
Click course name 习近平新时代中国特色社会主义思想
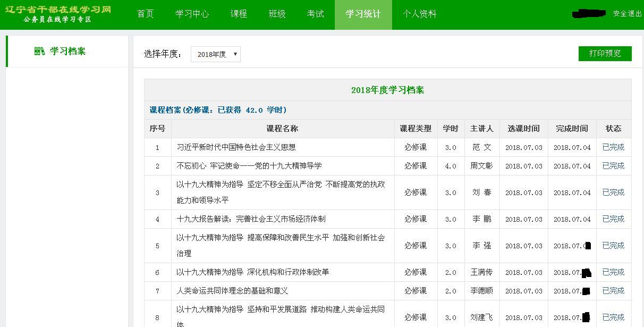(x=236, y=147)
